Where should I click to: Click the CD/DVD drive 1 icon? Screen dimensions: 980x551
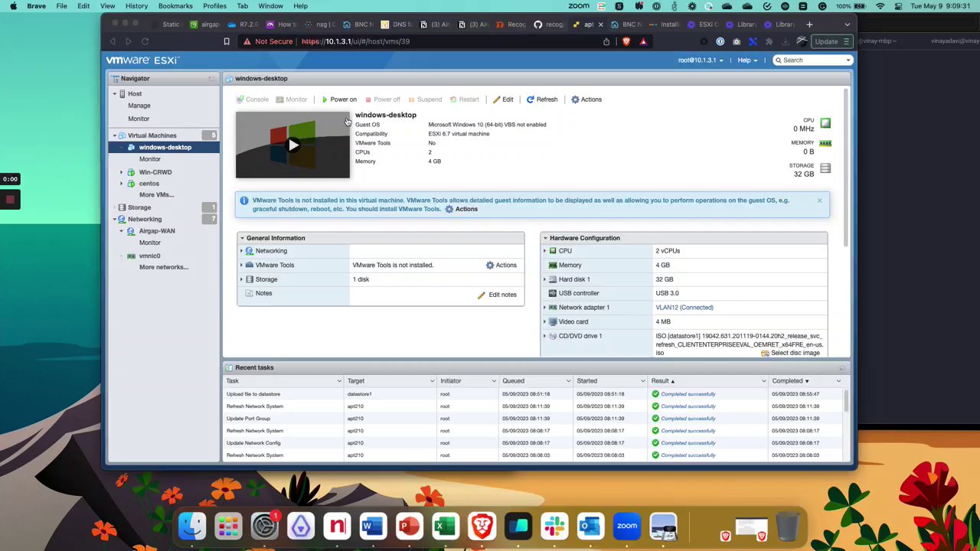pyautogui.click(x=553, y=336)
